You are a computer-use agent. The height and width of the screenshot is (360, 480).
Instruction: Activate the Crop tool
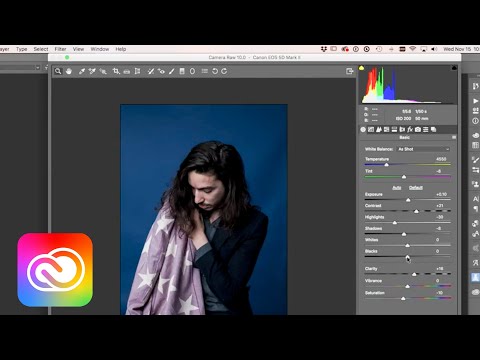tap(116, 71)
